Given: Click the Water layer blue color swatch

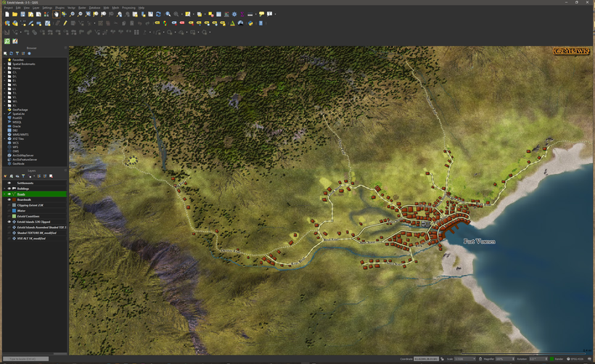Looking at the screenshot, I should tap(15, 211).
